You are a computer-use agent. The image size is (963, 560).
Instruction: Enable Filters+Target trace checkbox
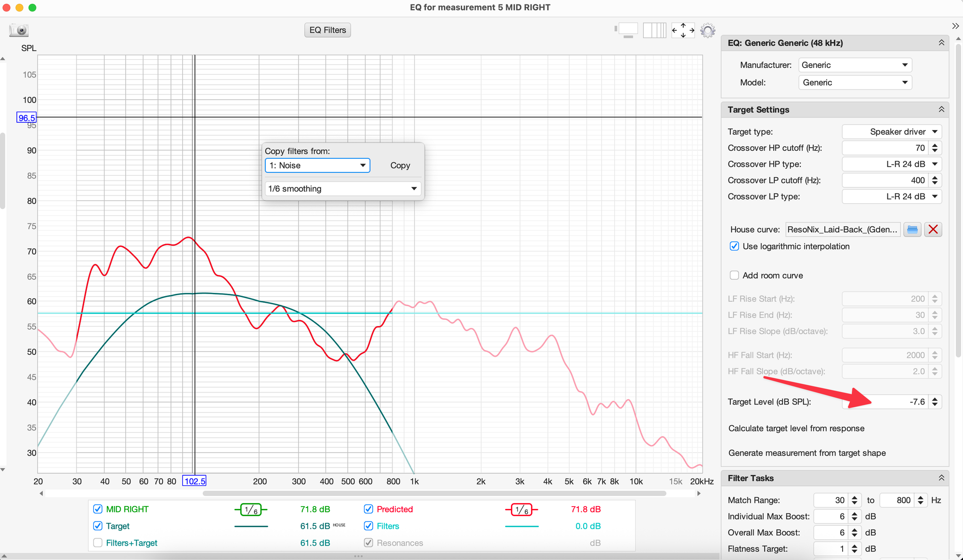tap(98, 543)
